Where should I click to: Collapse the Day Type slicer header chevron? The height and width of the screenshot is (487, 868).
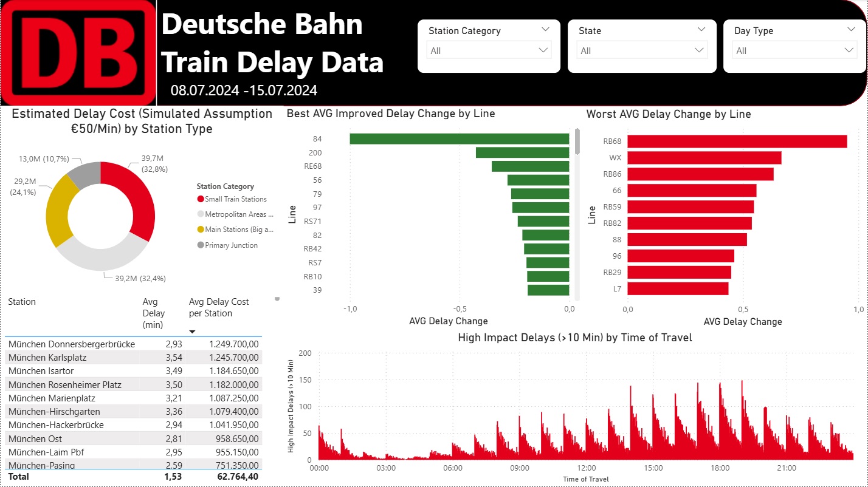click(851, 29)
